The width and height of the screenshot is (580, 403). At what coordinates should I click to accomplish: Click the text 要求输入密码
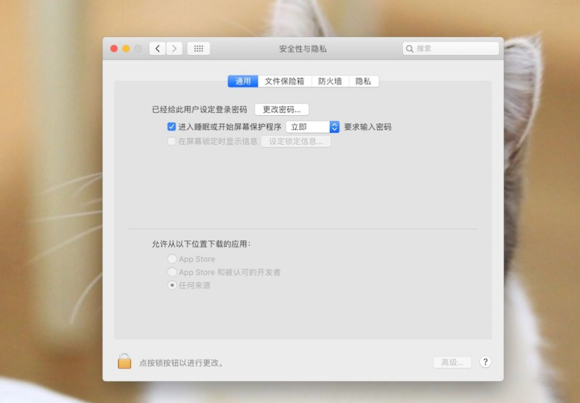(368, 127)
